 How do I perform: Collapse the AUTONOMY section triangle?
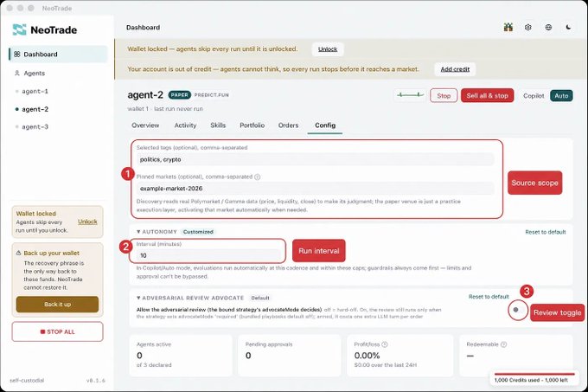point(138,232)
